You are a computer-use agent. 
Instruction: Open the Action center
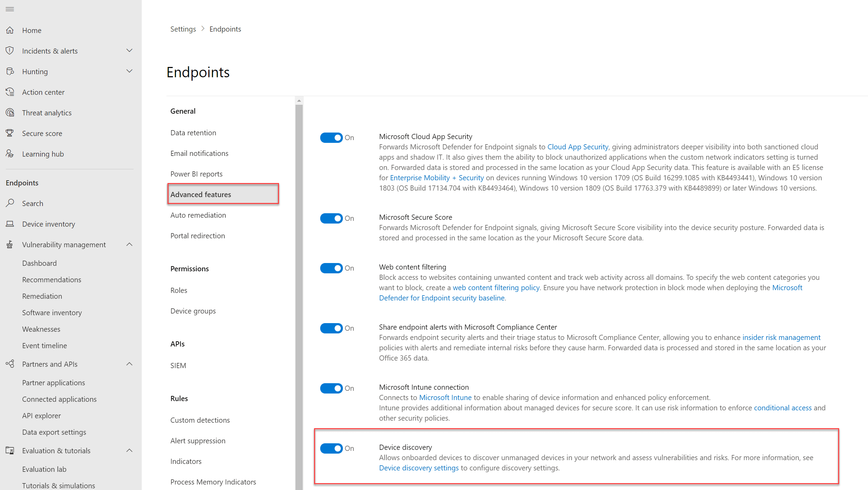[x=43, y=92]
